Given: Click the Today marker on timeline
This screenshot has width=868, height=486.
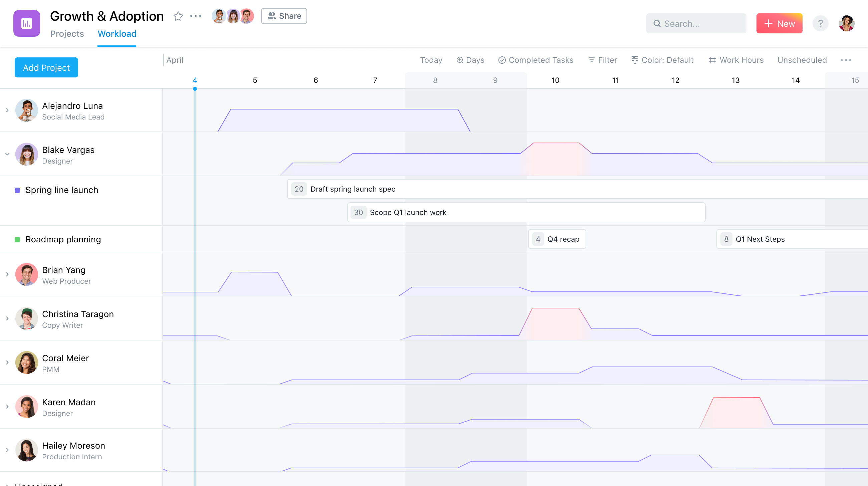Looking at the screenshot, I should pos(195,89).
